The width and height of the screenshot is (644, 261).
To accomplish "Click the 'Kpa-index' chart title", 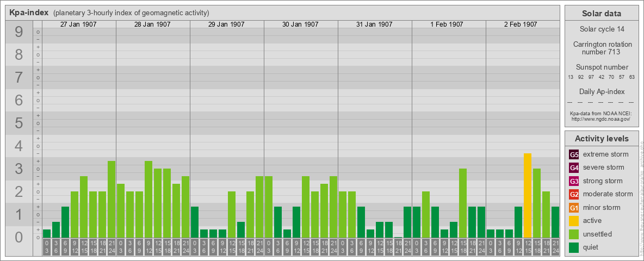I will (x=29, y=13).
